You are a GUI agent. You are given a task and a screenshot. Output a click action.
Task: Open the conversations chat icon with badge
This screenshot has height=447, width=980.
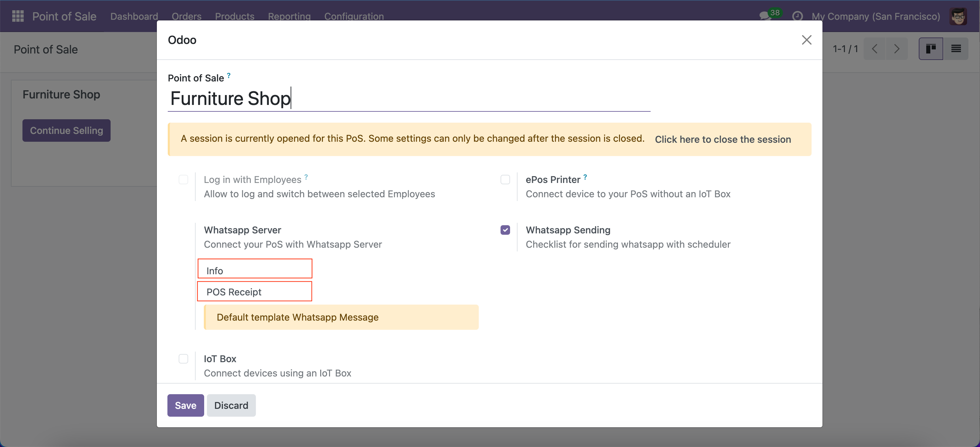coord(765,16)
